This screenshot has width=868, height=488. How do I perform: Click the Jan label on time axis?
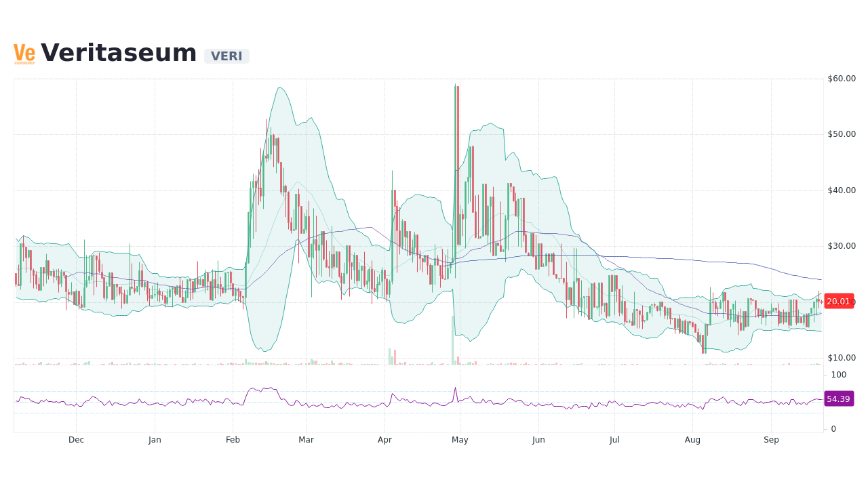(x=155, y=440)
